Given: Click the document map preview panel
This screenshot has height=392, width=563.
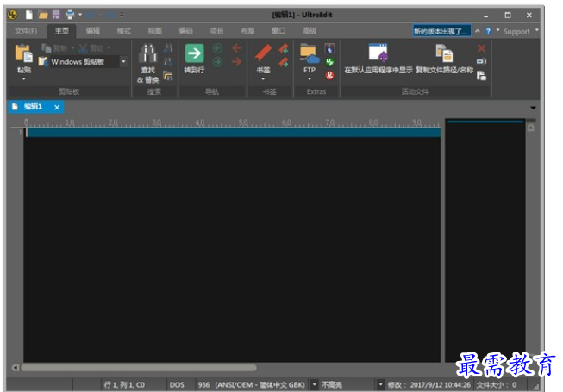Looking at the screenshot, I should [485, 240].
